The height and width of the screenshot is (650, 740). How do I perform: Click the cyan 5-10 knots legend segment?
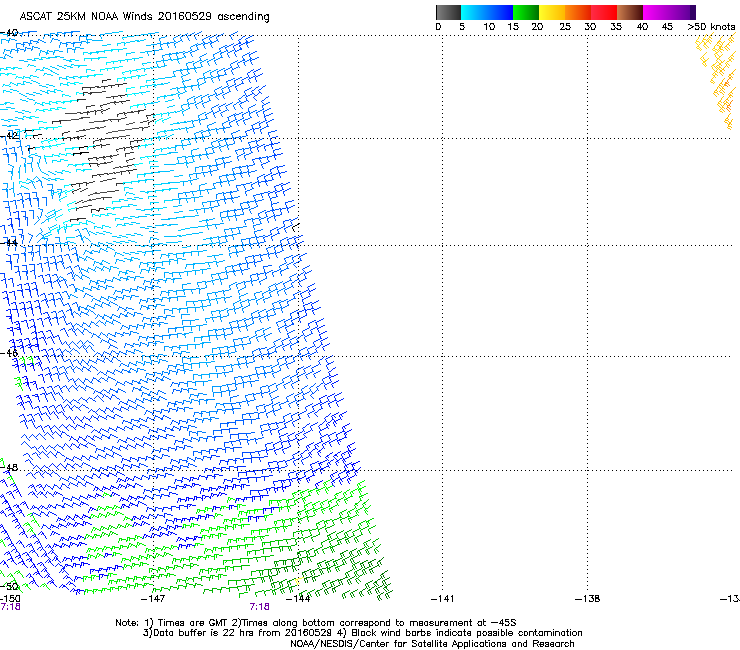tap(474, 12)
